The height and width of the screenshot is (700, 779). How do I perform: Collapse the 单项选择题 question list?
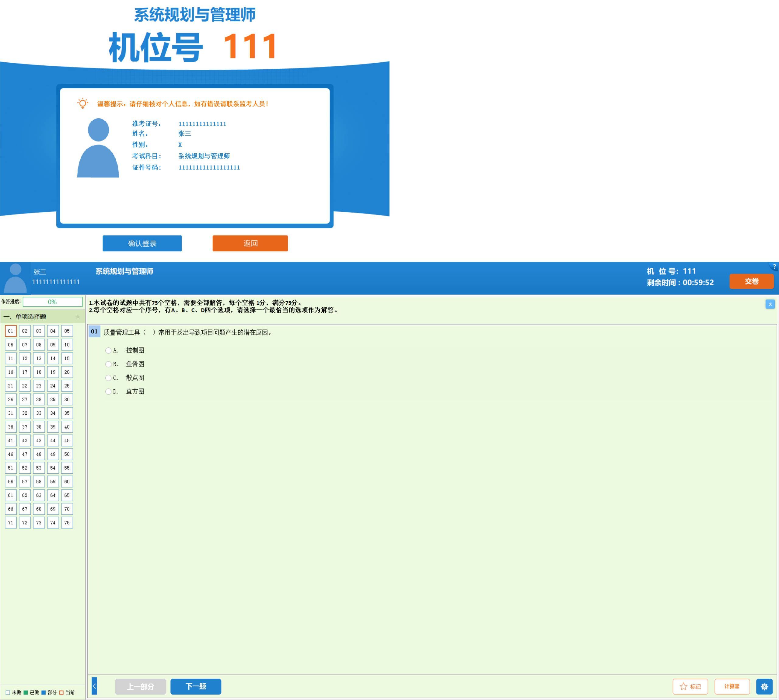78,317
